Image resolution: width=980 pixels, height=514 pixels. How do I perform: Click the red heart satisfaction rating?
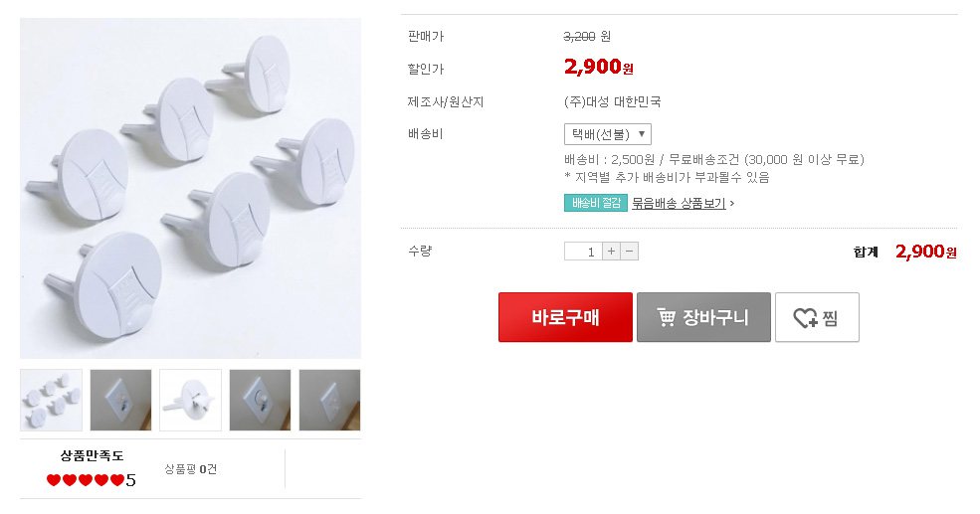(86, 480)
